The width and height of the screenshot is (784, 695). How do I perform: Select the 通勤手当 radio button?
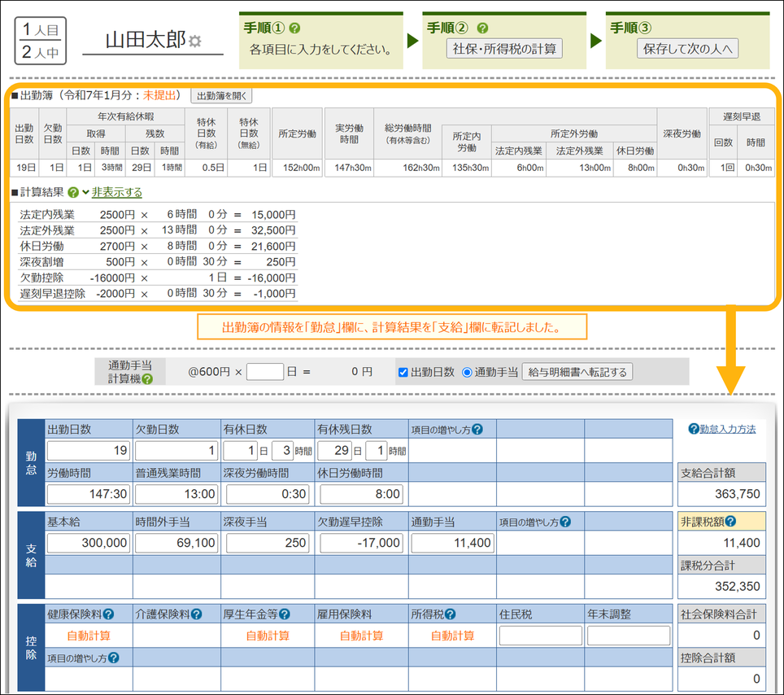pos(467,372)
